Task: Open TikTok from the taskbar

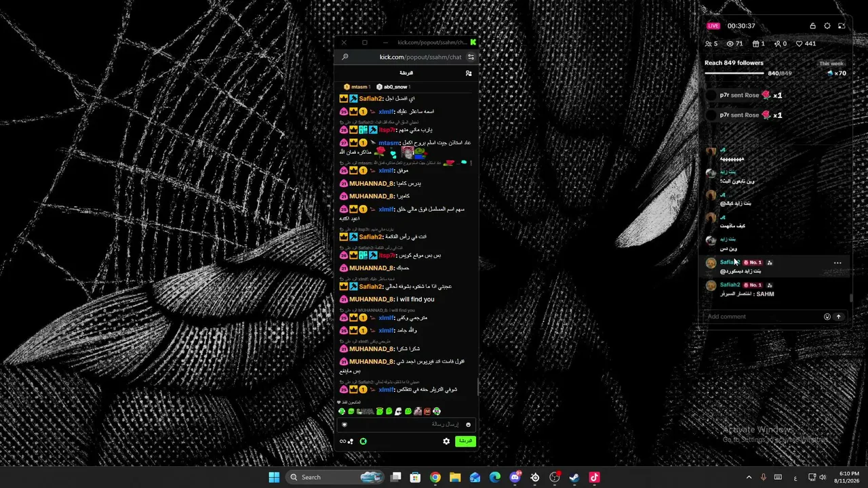Action: 594,477
